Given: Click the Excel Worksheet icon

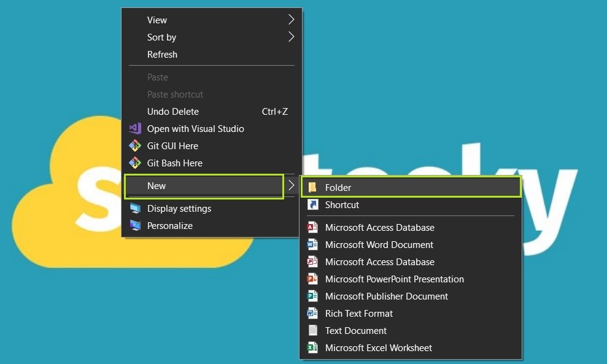Looking at the screenshot, I should point(312,347).
